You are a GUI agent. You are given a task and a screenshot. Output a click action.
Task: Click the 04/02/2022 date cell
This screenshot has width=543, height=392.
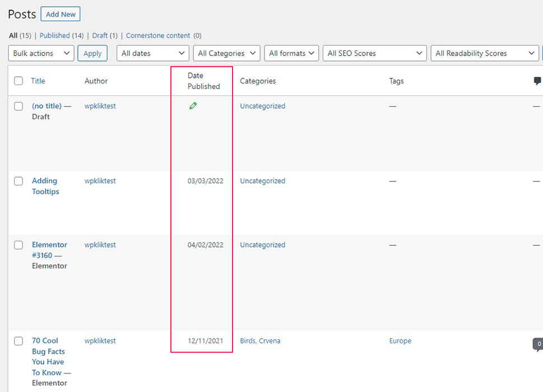pos(205,245)
